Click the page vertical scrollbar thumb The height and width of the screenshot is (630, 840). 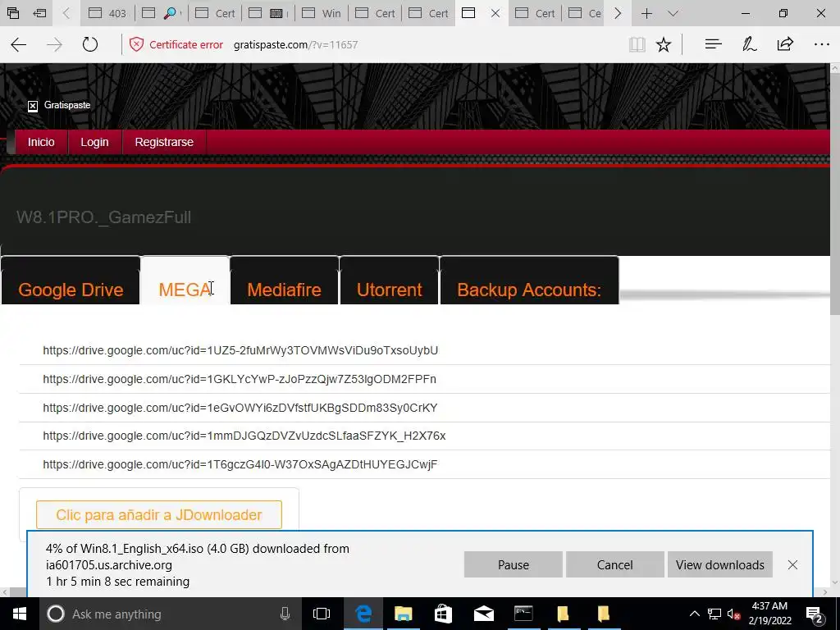click(834, 194)
